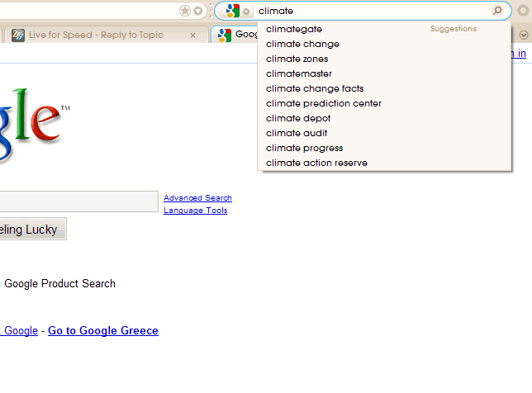Open the search engine selector dropdown arrow

(x=246, y=12)
